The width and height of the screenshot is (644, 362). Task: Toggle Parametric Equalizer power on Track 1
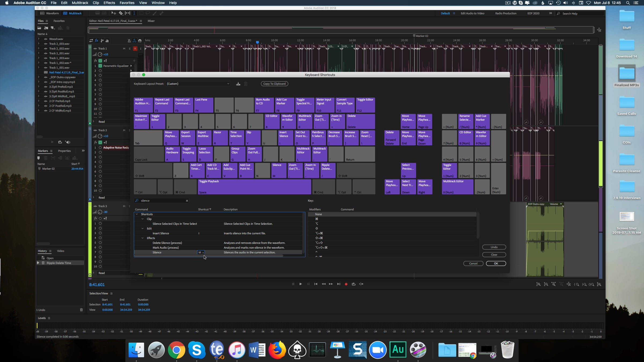click(x=100, y=66)
